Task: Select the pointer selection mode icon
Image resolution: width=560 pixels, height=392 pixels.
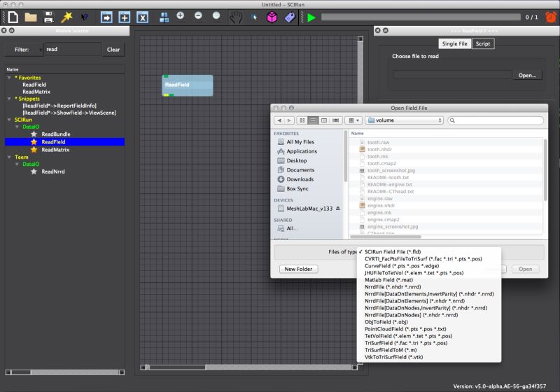Action: pos(254,17)
